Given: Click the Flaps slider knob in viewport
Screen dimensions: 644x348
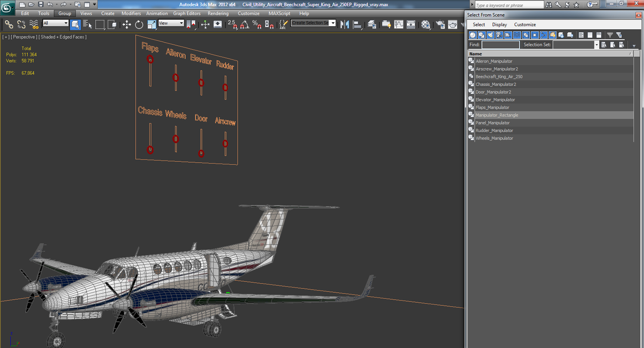Looking at the screenshot, I should point(150,60).
